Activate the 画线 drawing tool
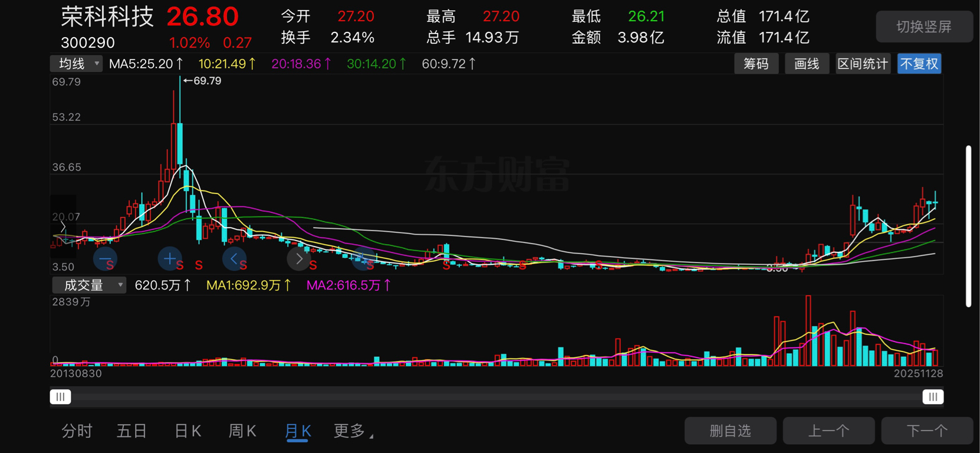Screen dimensions: 980x453 pyautogui.click(x=807, y=64)
